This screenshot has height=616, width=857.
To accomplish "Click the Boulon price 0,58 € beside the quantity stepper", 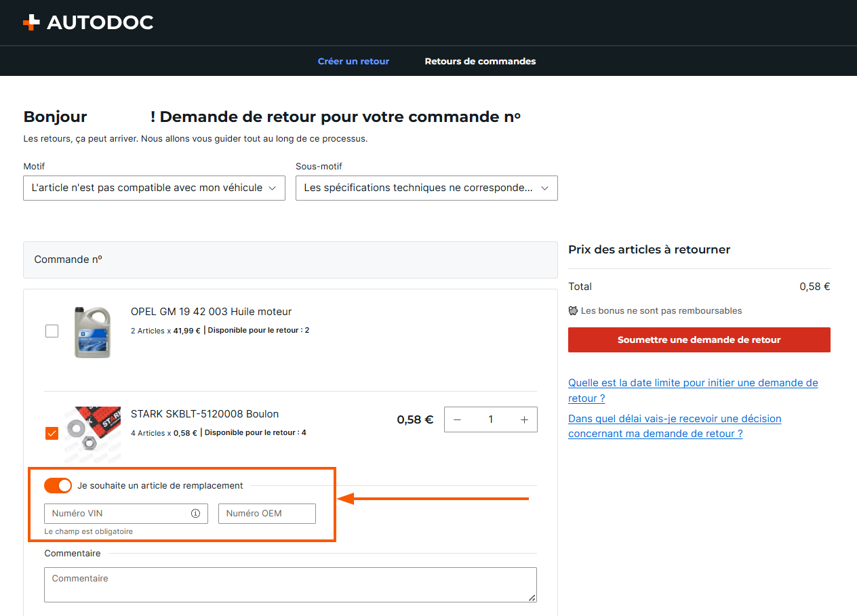I will click(414, 419).
